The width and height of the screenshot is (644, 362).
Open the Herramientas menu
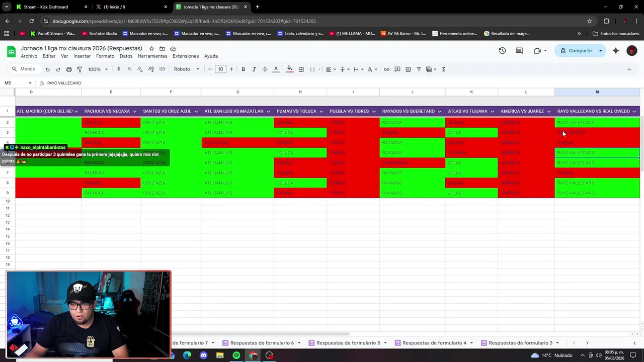(x=152, y=56)
